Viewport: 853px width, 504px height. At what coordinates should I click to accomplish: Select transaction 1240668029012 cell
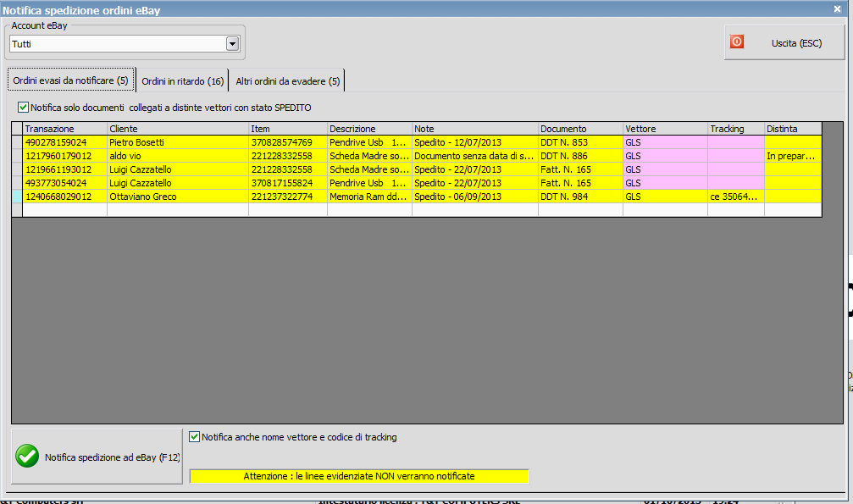click(64, 197)
